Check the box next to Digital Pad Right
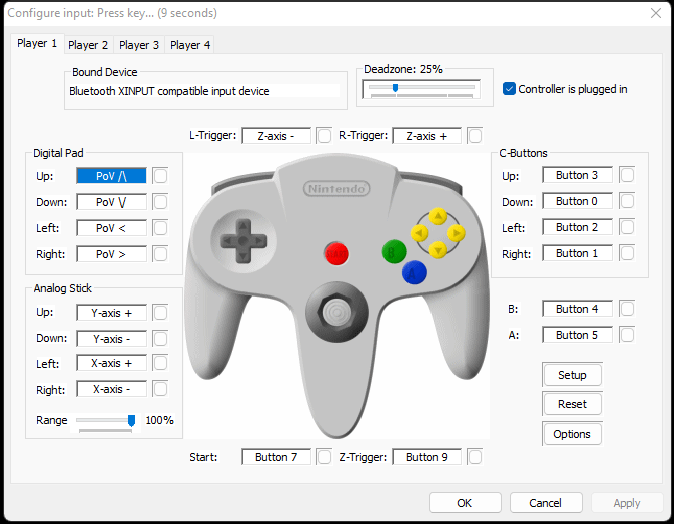This screenshot has width=674, height=524. [160, 254]
